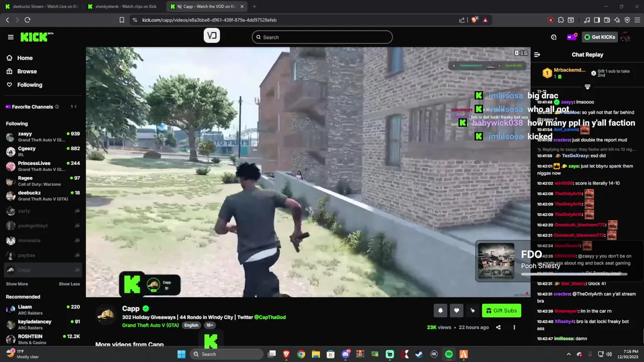Open deebuckz channel in Following list
Screen dimensions: 644x362
43,196
